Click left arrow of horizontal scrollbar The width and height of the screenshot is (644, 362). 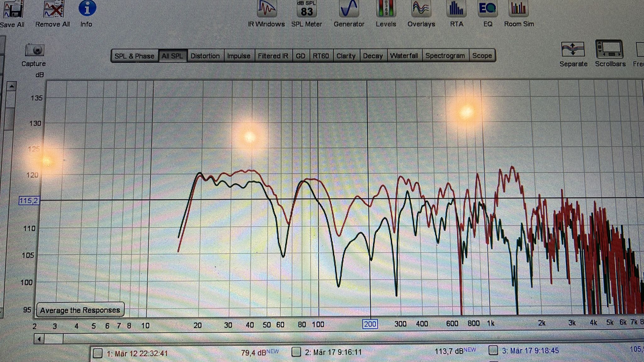(39, 339)
